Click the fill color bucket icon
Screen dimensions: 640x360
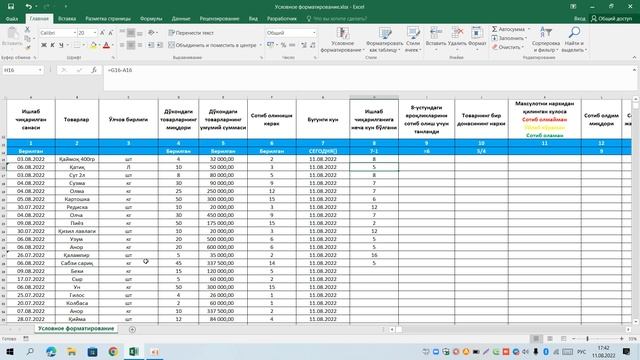tap(93, 45)
